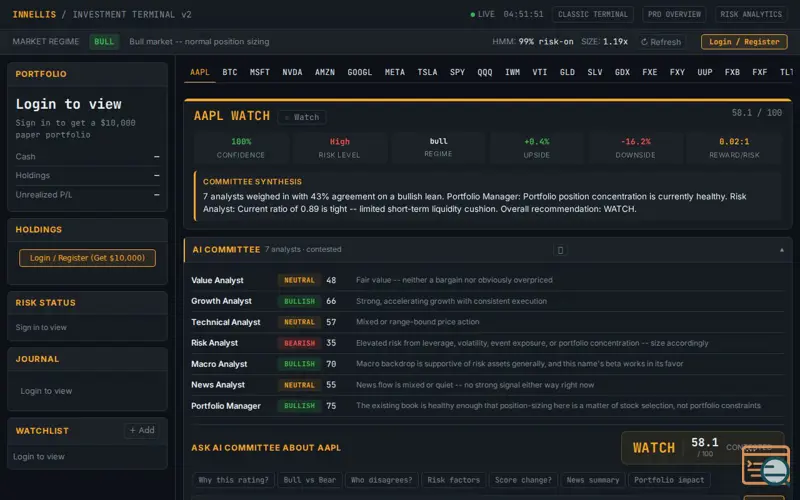The image size is (800, 500).
Task: Toggle the AAPL Watch star button
Action: point(302,117)
